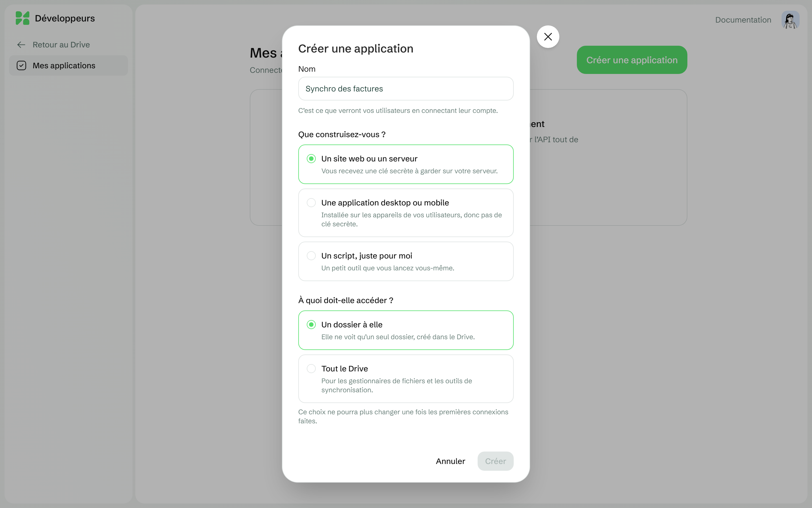The height and width of the screenshot is (508, 812).
Task: Pick the 'Un dossier à elle' access option
Action: coord(406,330)
